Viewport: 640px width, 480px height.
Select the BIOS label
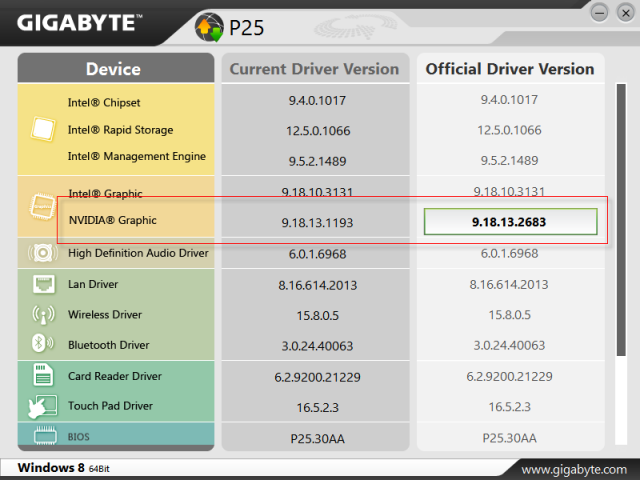click(x=78, y=437)
